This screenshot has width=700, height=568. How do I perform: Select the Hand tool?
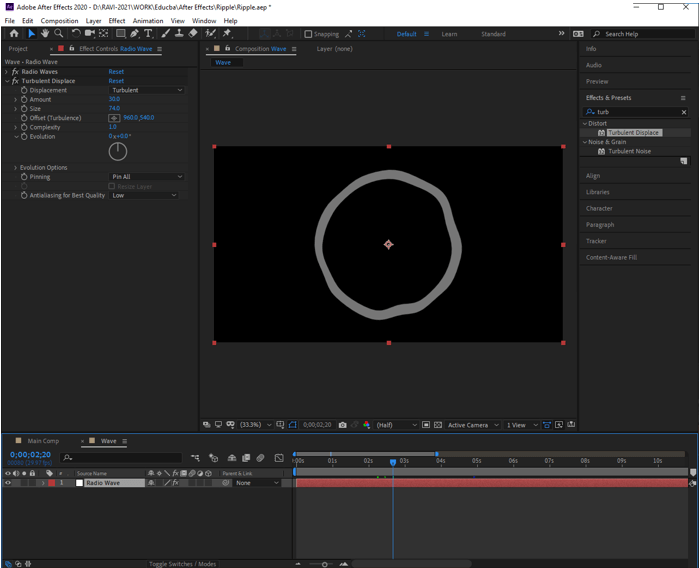45,33
